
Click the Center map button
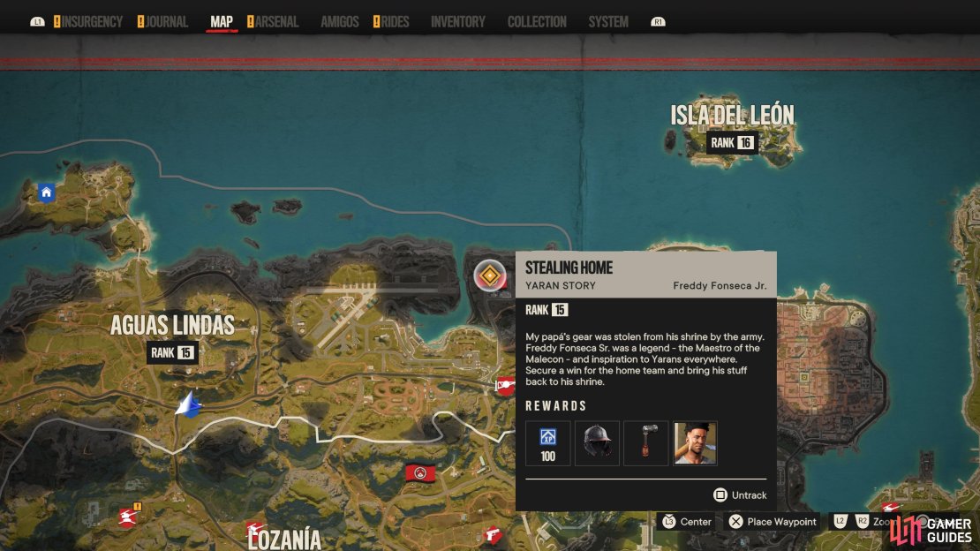pos(686,522)
